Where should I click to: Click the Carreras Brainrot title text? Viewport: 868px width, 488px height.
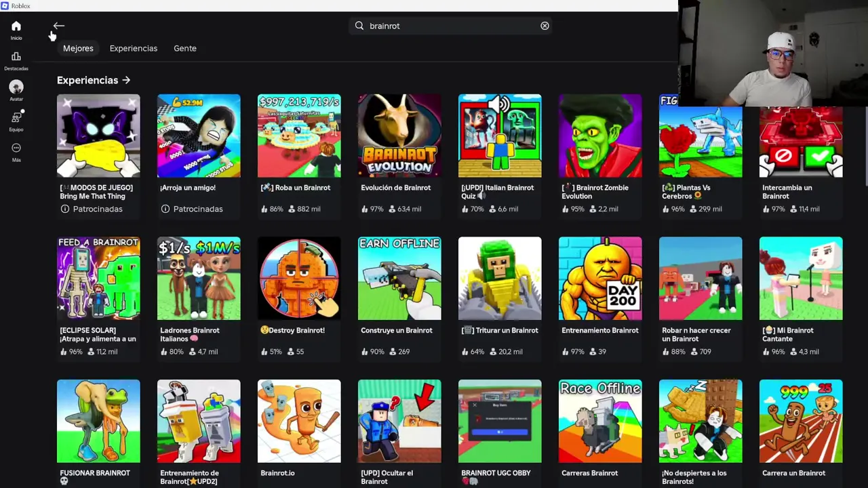[x=590, y=473]
